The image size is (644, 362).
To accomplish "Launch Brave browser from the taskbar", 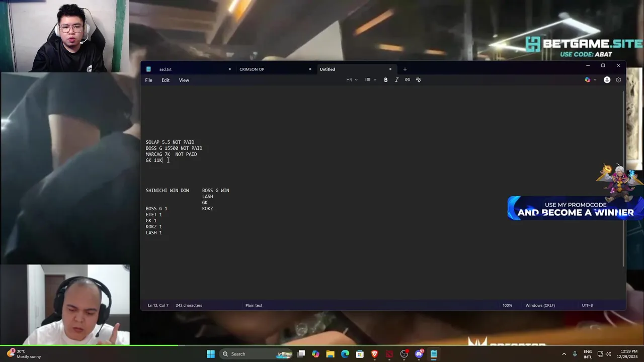I will pyautogui.click(x=374, y=354).
